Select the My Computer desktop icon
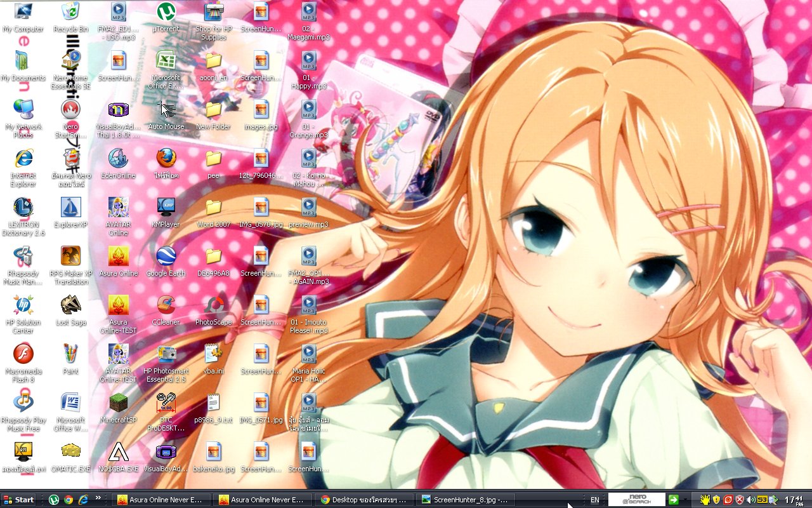Viewport: 812px width, 508px height. [23, 17]
